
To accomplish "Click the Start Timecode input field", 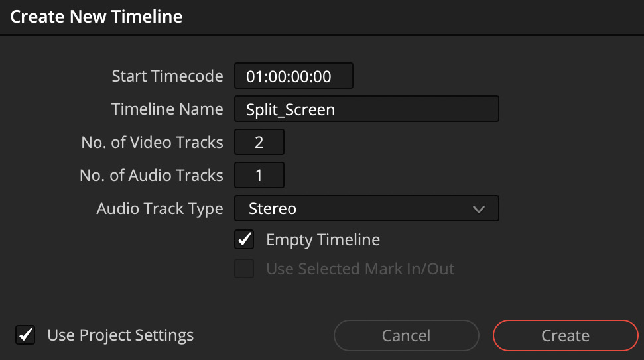I will 294,76.
